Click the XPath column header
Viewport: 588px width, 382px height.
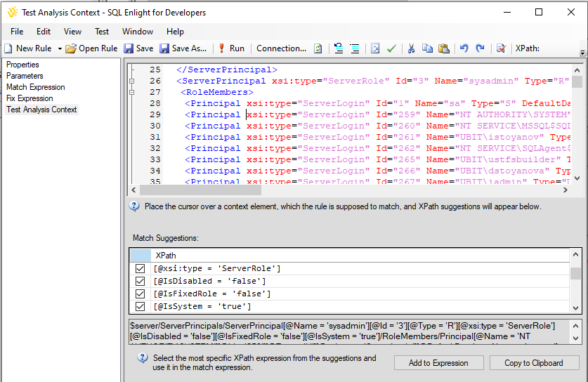click(360, 256)
